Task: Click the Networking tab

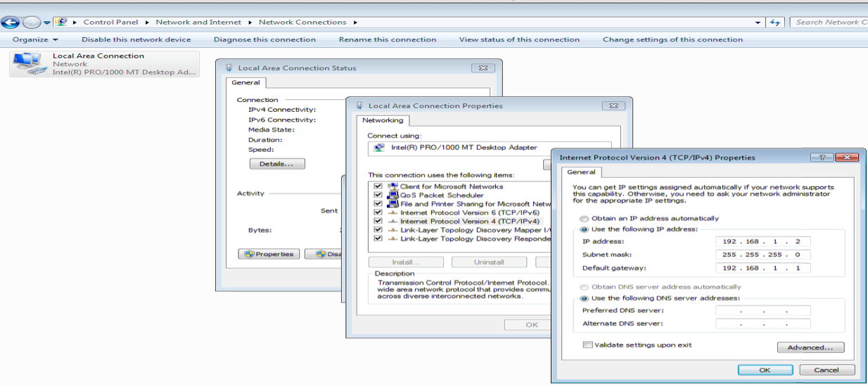Action: tap(383, 120)
